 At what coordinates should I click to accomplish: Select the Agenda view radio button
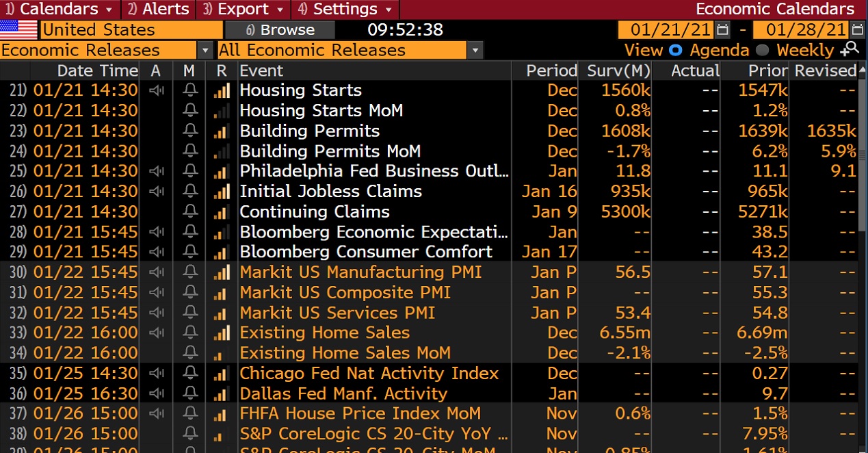coord(676,50)
